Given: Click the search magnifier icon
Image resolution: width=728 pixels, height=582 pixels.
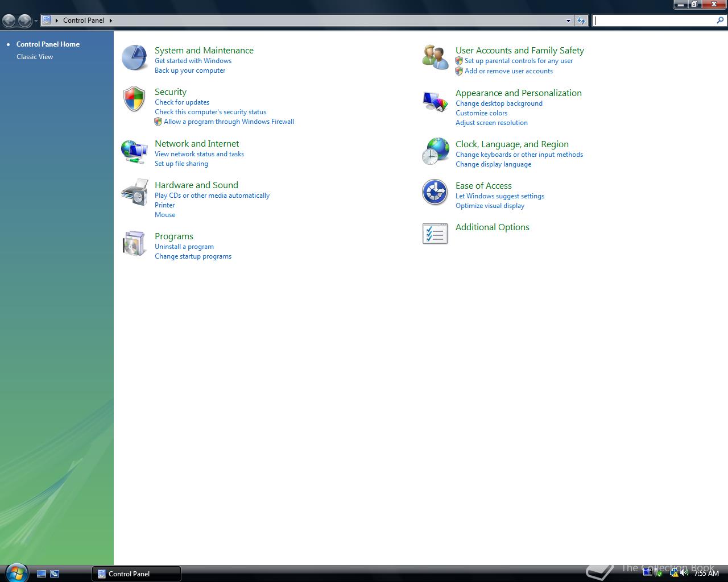Looking at the screenshot, I should click(x=721, y=20).
